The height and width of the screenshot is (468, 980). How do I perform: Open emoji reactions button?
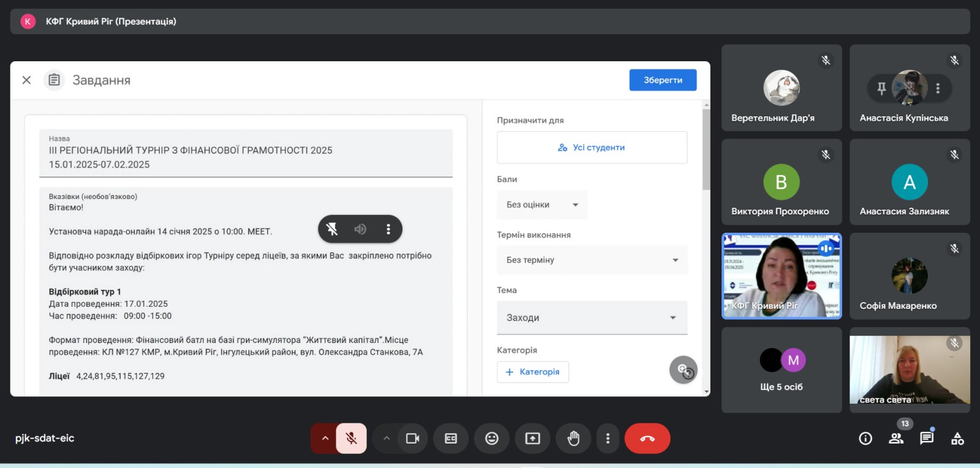pos(492,439)
